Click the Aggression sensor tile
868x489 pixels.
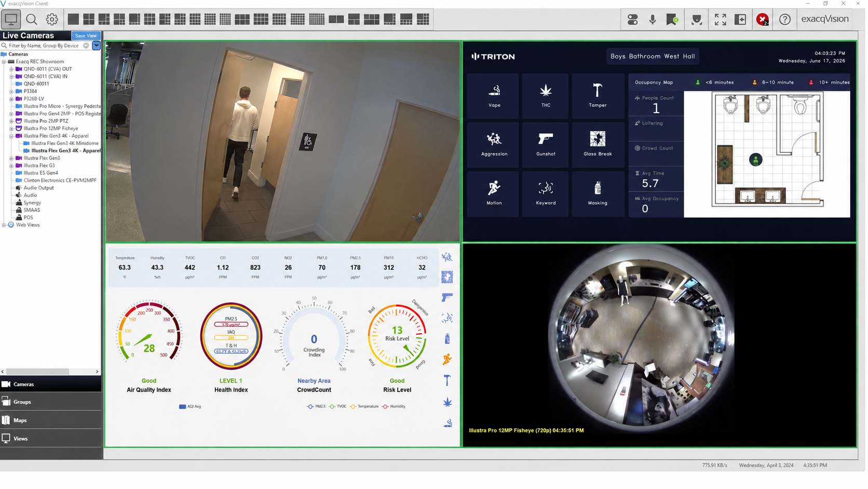(x=494, y=144)
